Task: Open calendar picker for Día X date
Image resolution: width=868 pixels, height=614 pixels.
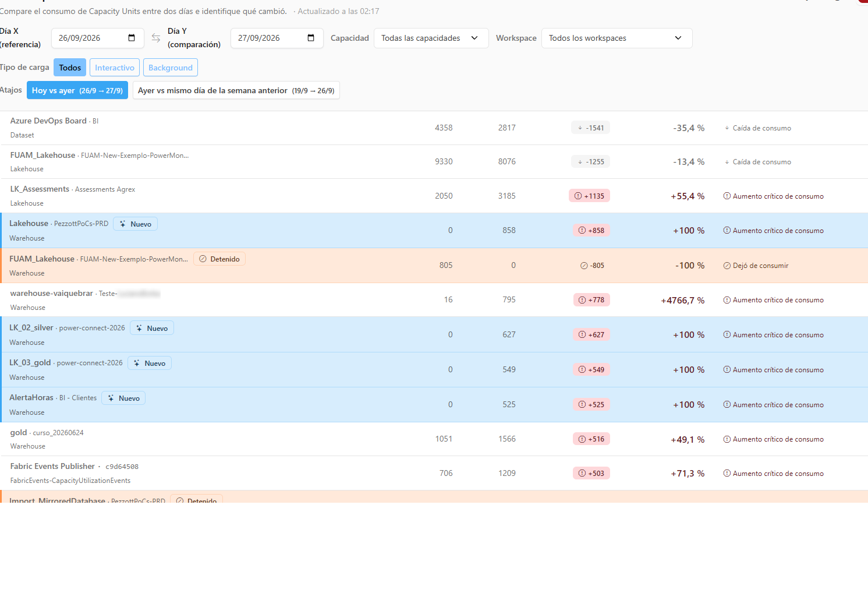Action: (132, 38)
